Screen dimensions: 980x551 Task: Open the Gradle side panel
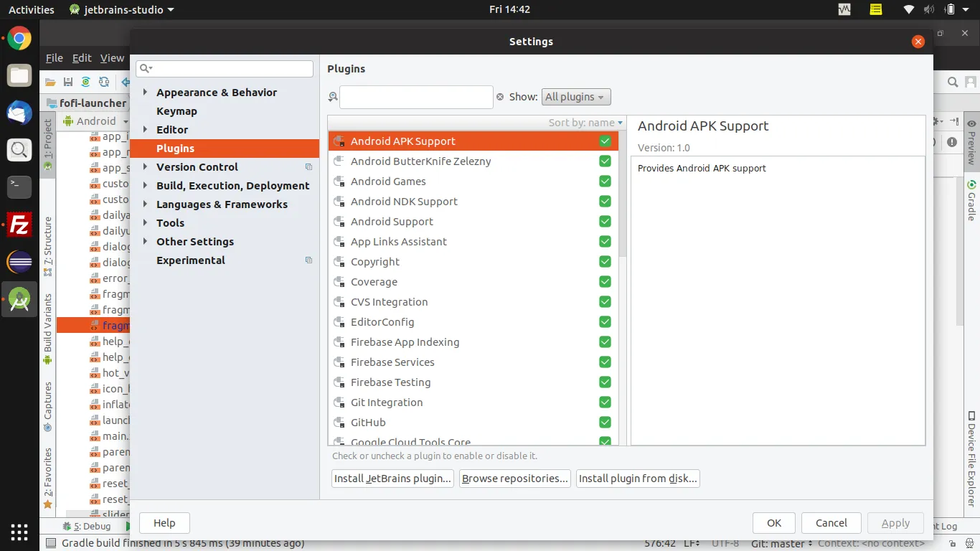coord(971,200)
